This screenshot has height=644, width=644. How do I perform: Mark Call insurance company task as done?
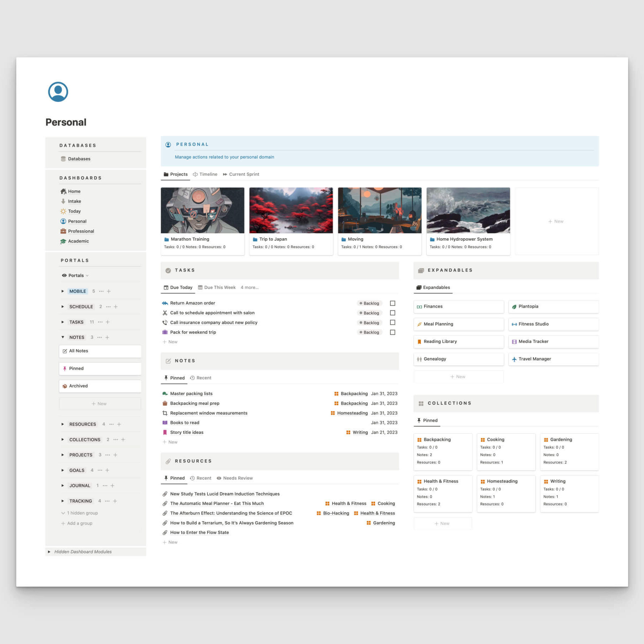(x=392, y=323)
